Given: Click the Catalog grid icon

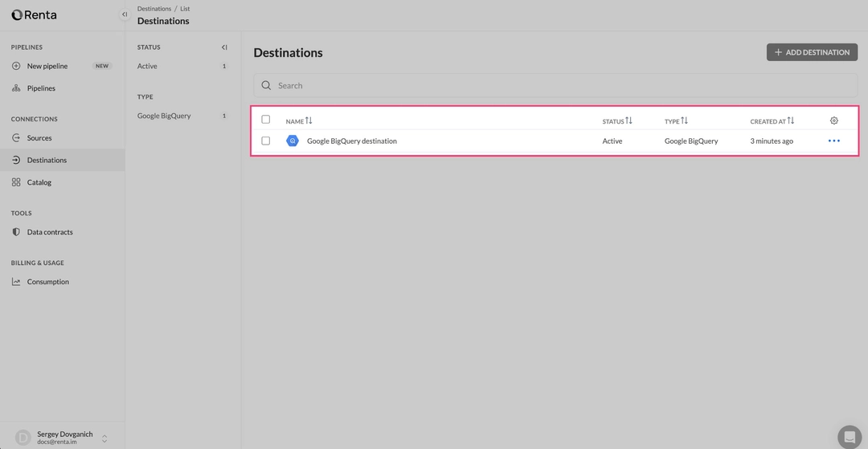Looking at the screenshot, I should [16, 182].
